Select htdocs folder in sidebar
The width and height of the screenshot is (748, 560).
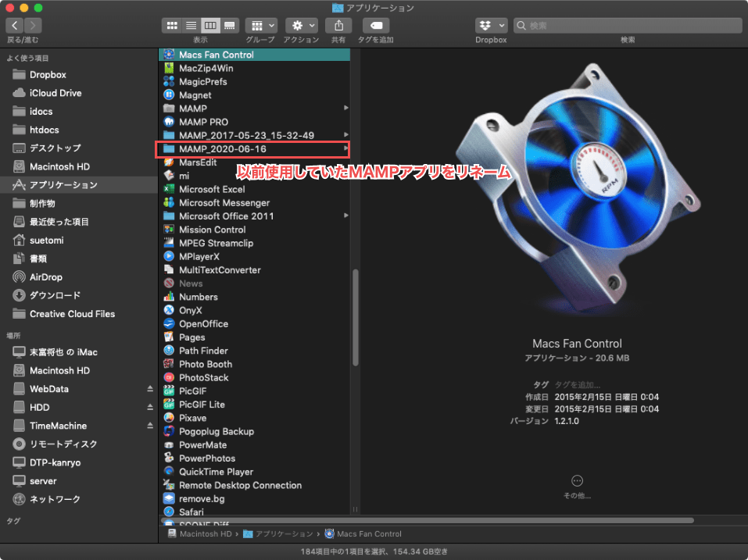pos(45,130)
